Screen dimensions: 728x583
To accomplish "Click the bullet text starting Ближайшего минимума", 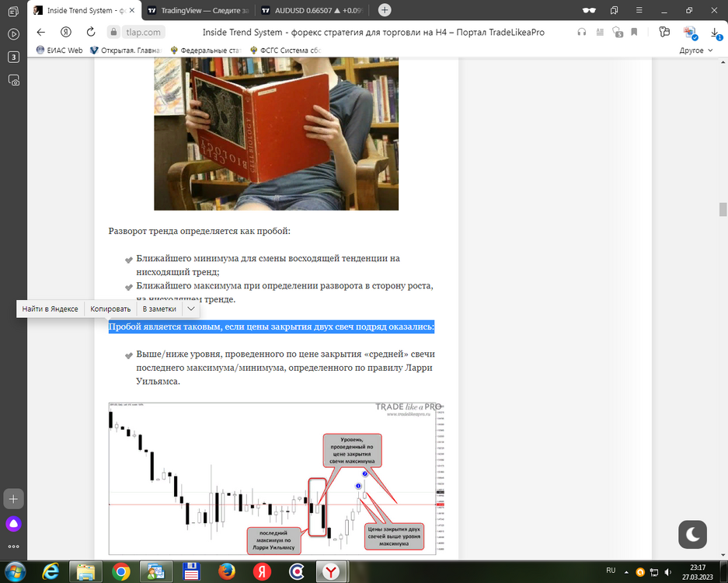I will point(268,265).
